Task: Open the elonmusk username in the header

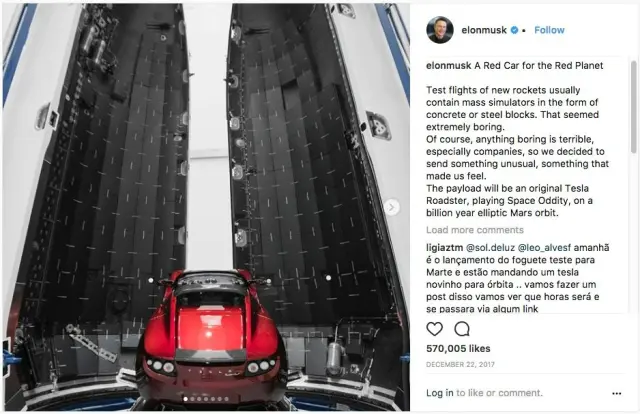Action: [x=484, y=30]
